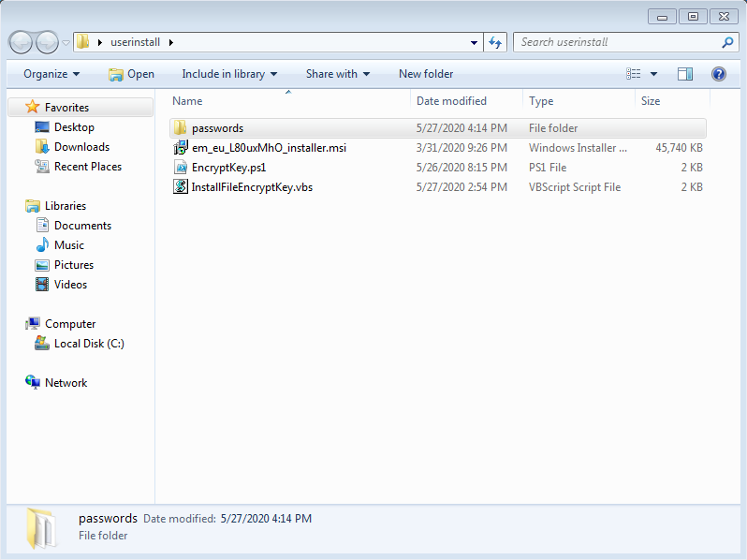747x560 pixels.
Task: Click the Videos filmstrip icon
Action: [42, 284]
